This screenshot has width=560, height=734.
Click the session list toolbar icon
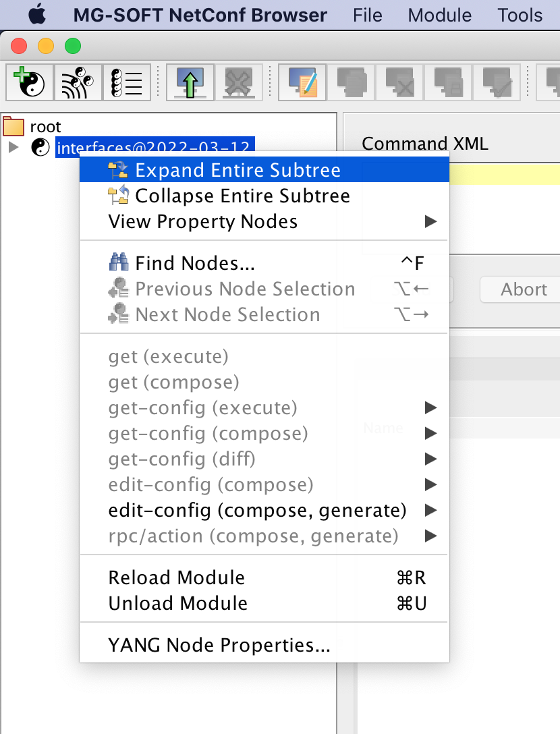point(126,82)
